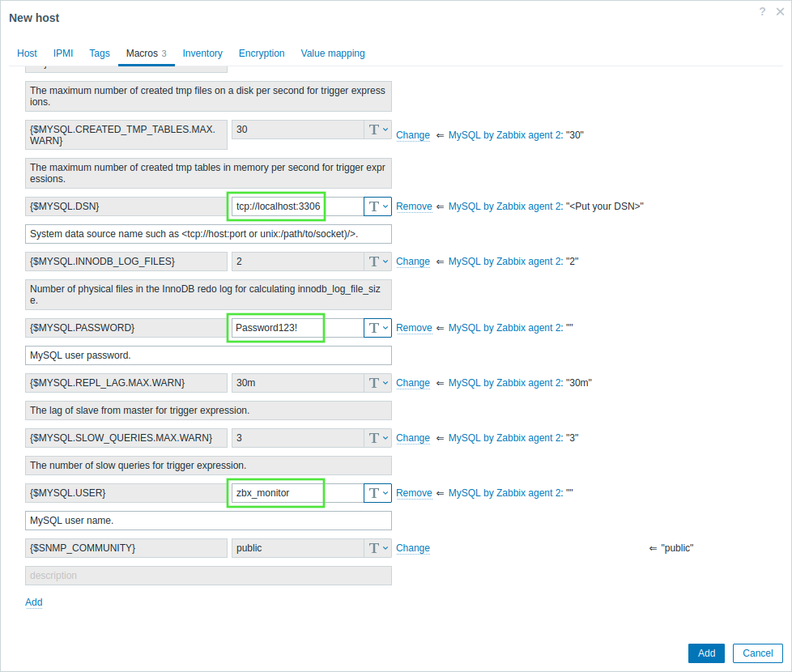Click 'The number of slow queries' description

(x=208, y=465)
